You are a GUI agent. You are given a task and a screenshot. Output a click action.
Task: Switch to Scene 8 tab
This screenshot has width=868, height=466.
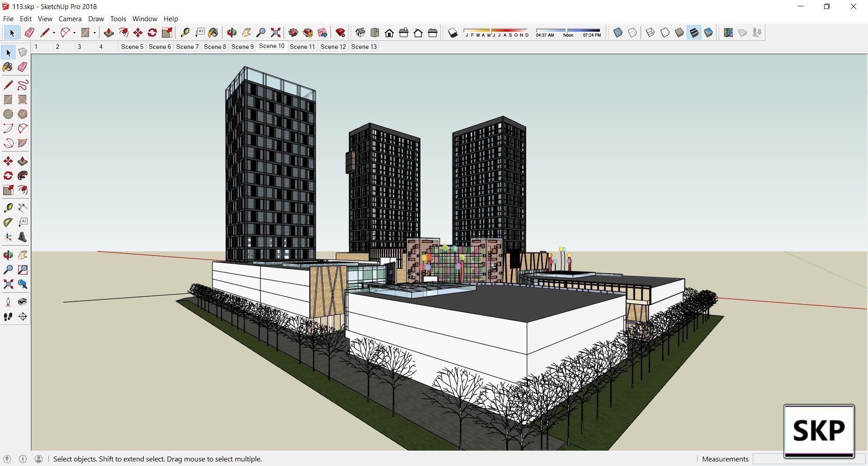click(215, 47)
